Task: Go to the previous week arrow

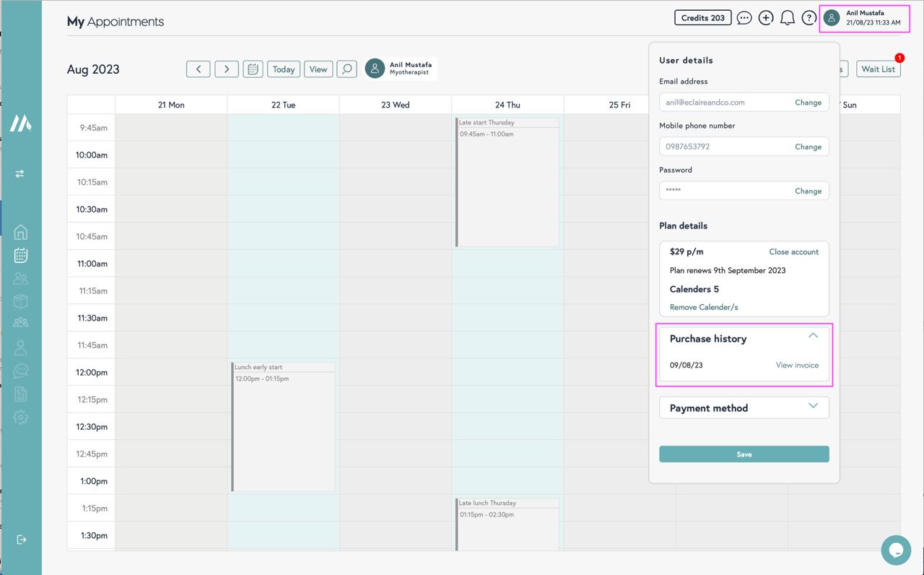Action: tap(199, 69)
